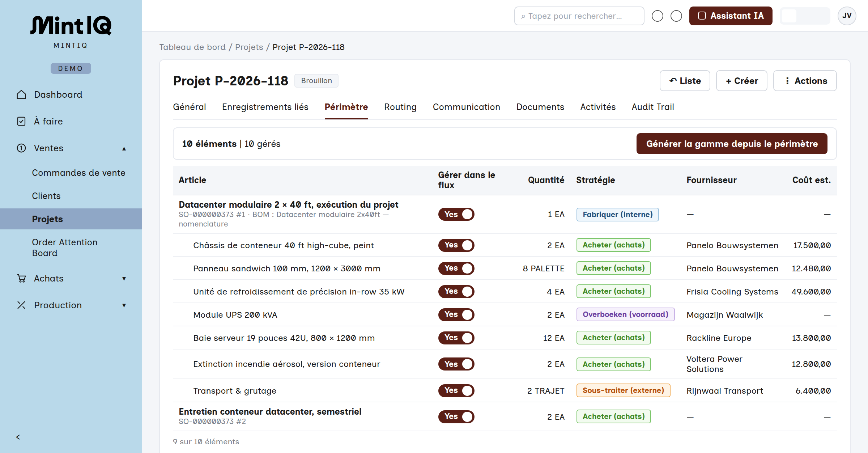
Task: Disable flux for Châssis de conteneur 40 ft
Action: pyautogui.click(x=456, y=245)
